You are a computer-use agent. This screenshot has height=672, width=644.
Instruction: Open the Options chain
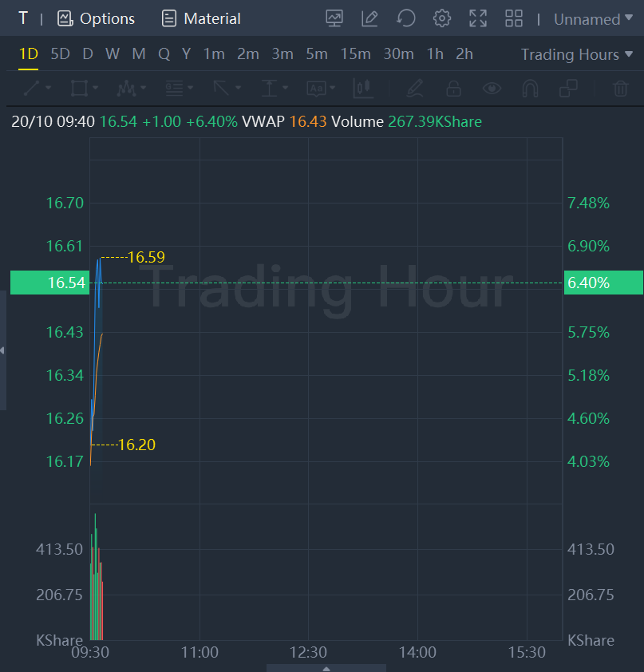pos(96,19)
